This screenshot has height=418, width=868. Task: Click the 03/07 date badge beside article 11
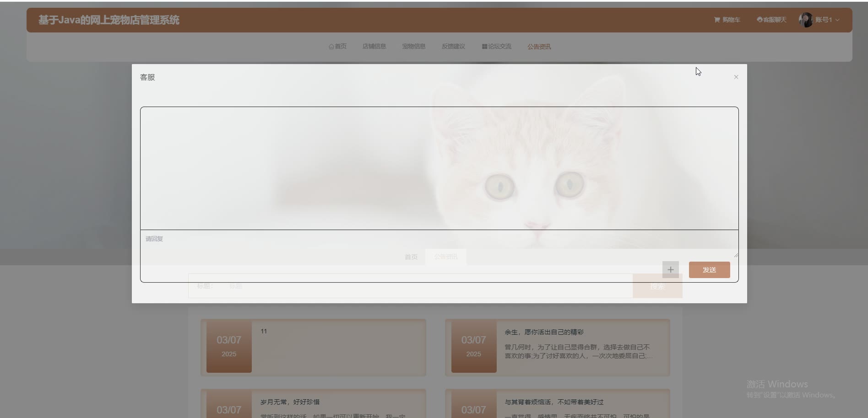tap(229, 346)
